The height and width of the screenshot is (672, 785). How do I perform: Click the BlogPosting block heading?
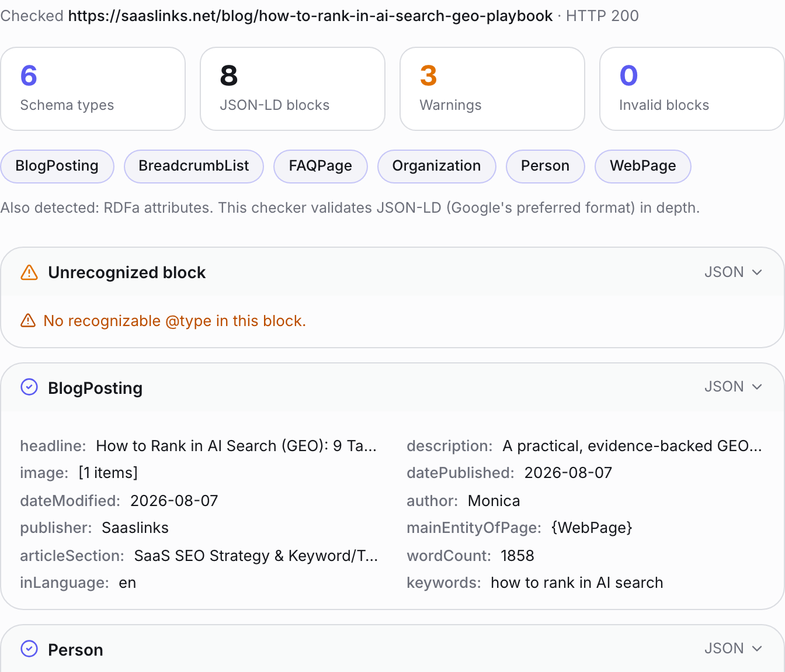95,388
